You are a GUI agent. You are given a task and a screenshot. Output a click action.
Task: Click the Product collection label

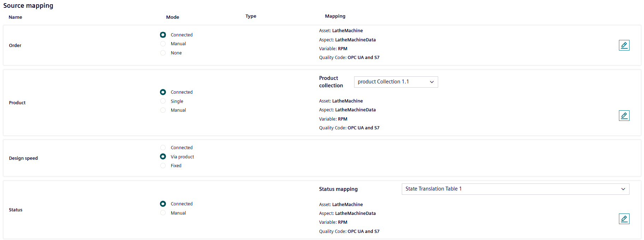(331, 82)
